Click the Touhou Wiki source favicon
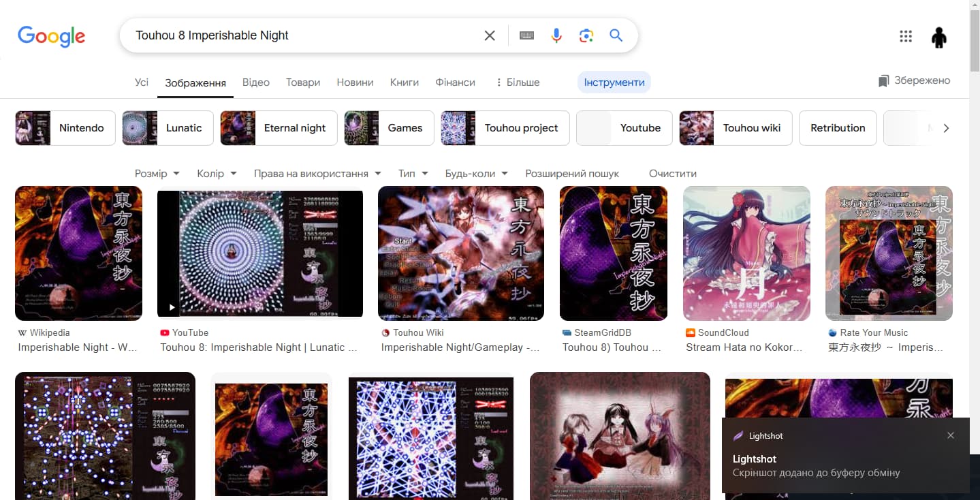The height and width of the screenshot is (500, 980). point(386,332)
